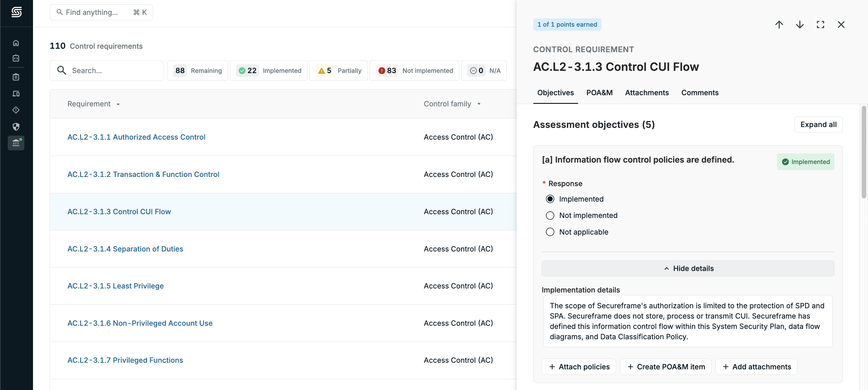
Task: Filter by 83 Not implemented
Action: coord(414,71)
